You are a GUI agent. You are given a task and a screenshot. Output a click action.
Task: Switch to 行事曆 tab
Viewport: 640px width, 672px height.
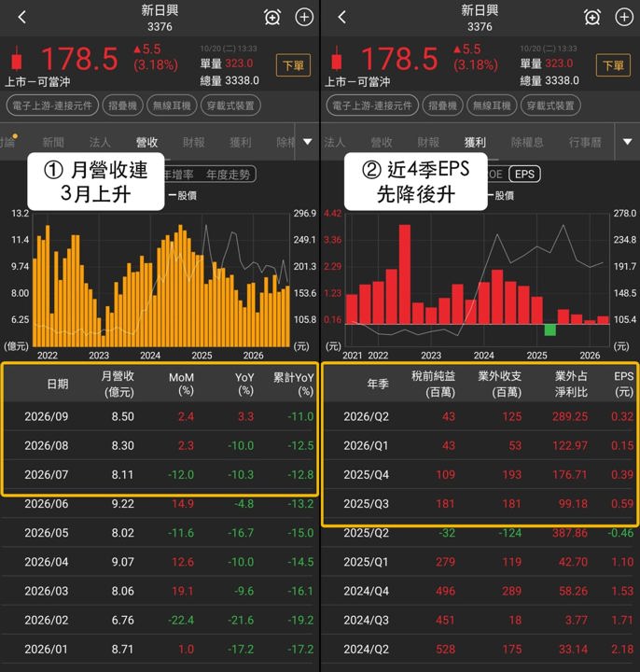[585, 142]
